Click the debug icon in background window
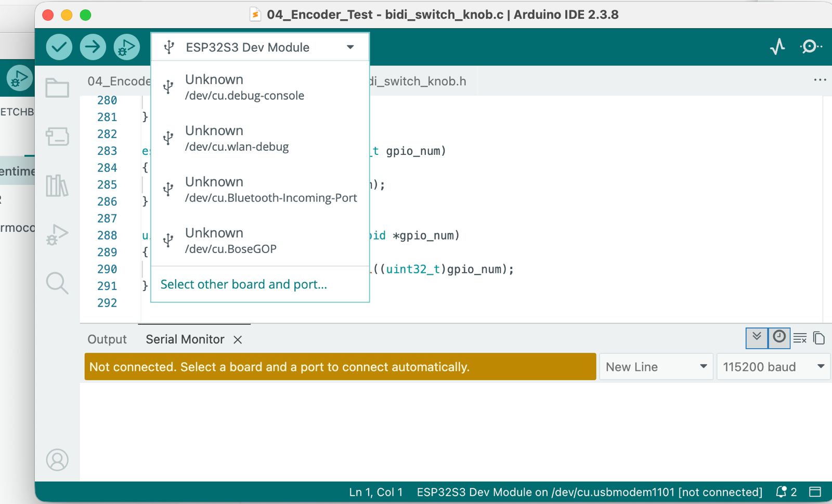The image size is (832, 504). point(19,78)
